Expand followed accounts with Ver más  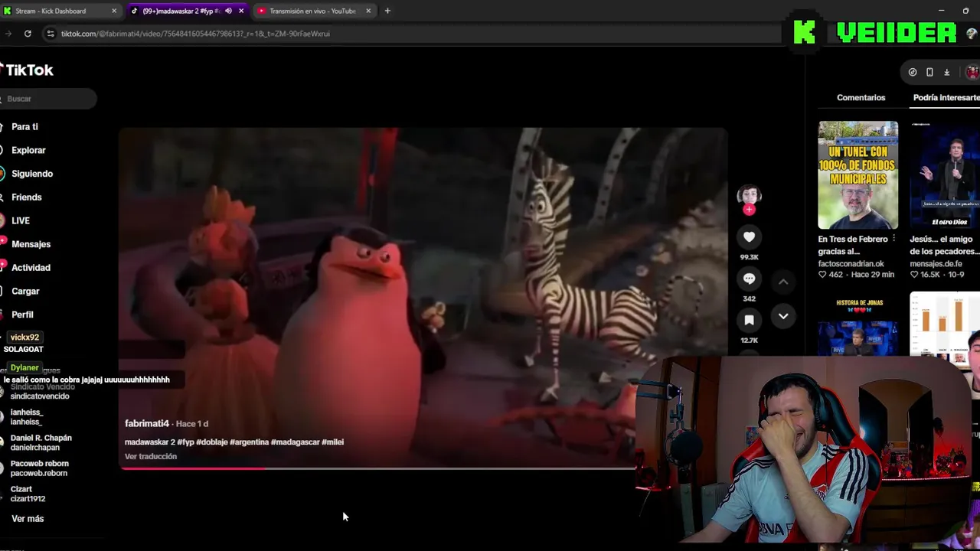tap(28, 519)
